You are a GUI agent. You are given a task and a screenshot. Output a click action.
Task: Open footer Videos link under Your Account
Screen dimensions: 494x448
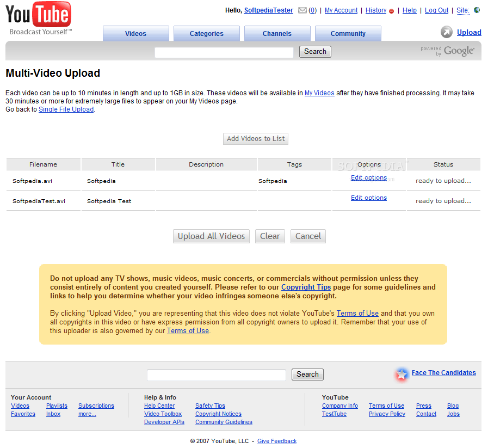pos(20,406)
